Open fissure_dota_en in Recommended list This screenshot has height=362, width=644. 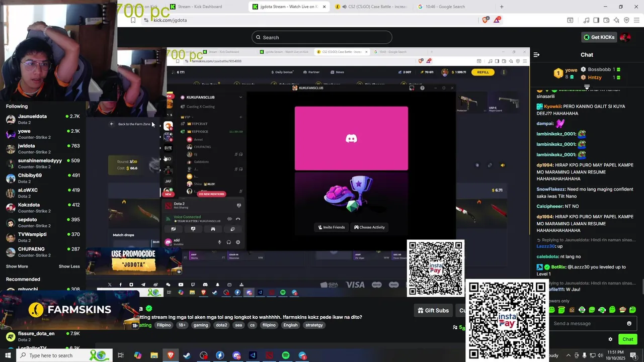pos(42,336)
